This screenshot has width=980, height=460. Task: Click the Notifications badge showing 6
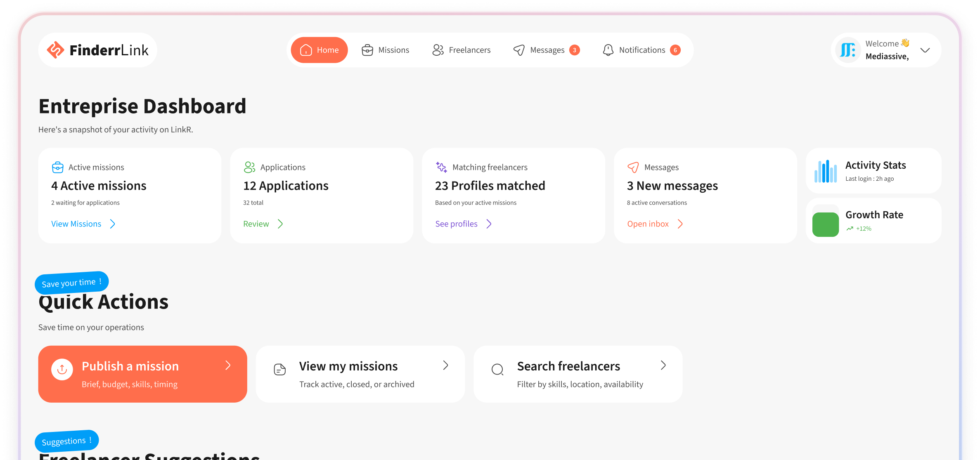click(x=675, y=50)
